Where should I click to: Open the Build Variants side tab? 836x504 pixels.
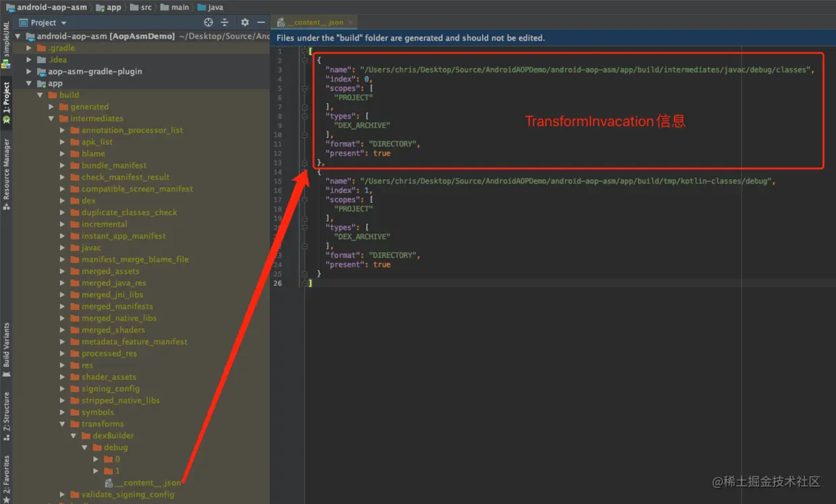click(x=6, y=348)
